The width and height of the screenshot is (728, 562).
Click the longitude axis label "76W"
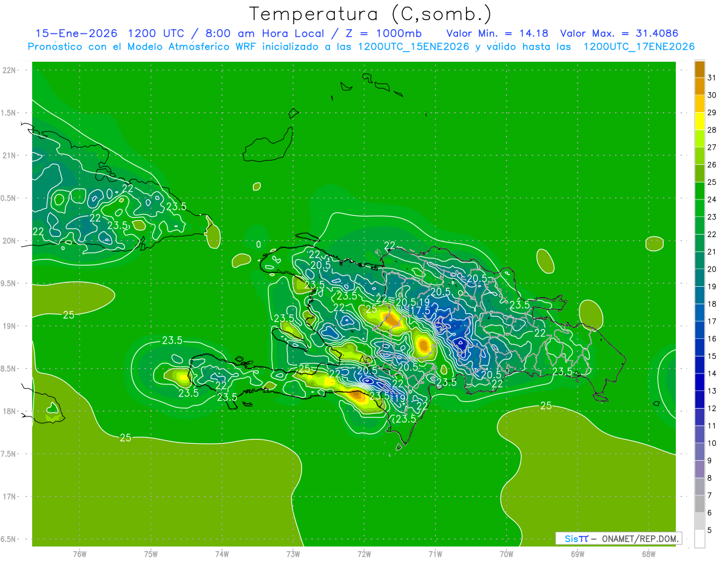pyautogui.click(x=79, y=554)
